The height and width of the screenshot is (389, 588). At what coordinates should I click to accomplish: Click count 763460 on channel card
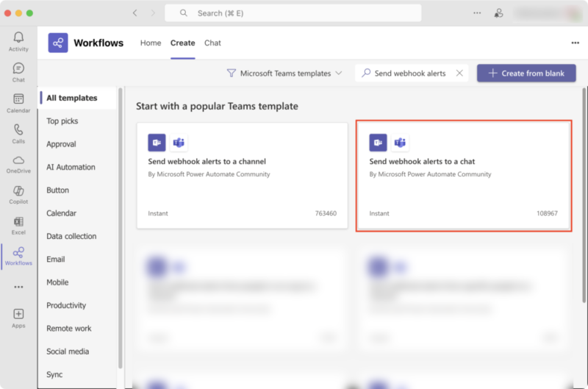(x=326, y=213)
